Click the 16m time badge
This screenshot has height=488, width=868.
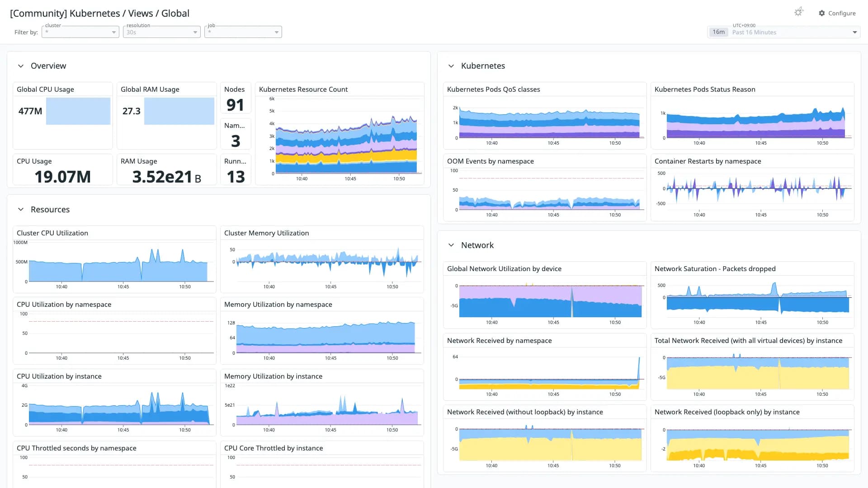pos(718,32)
